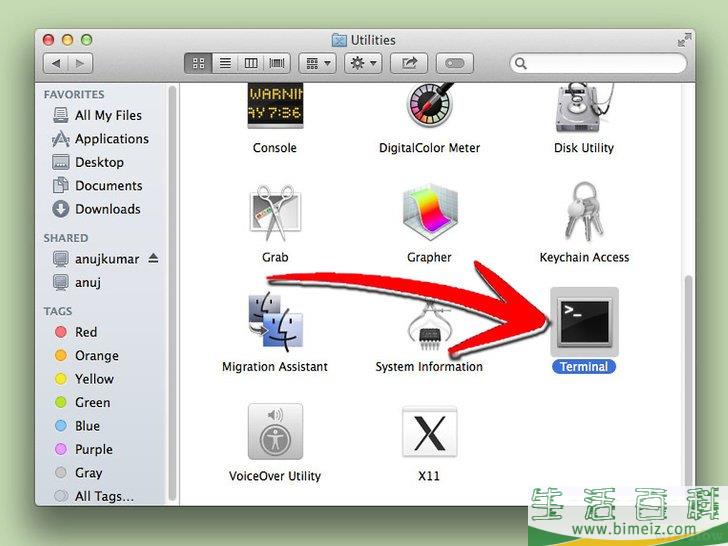Select Keychain Access keys icon
The height and width of the screenshot is (546, 728).
point(584,211)
